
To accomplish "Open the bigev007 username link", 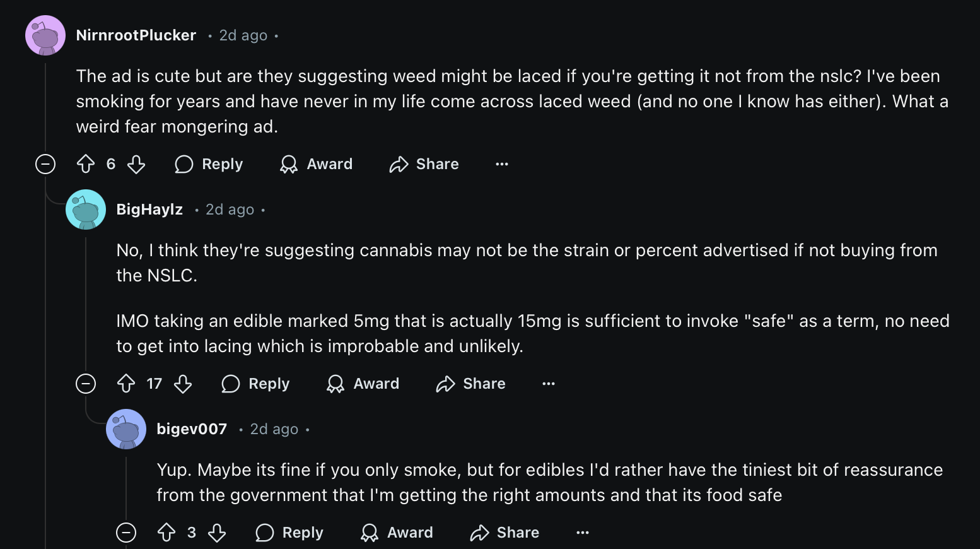I will 192,429.
